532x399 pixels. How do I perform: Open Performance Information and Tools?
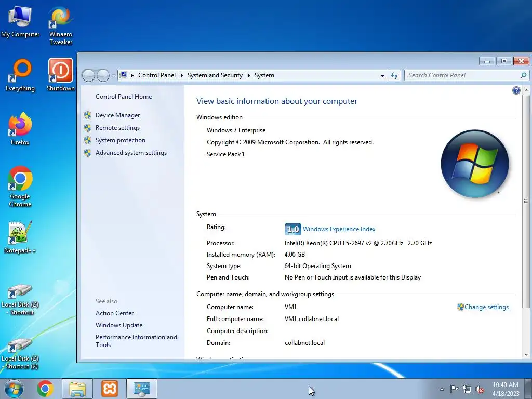point(136,341)
